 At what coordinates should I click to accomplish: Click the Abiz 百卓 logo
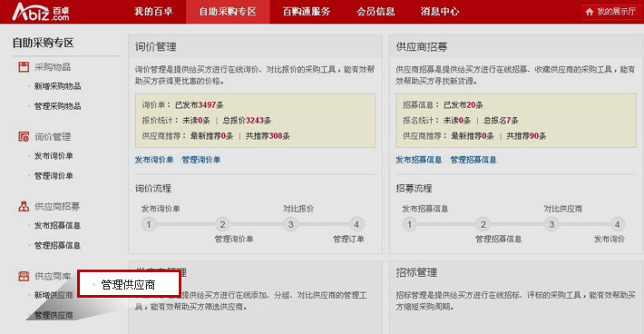pos(41,12)
